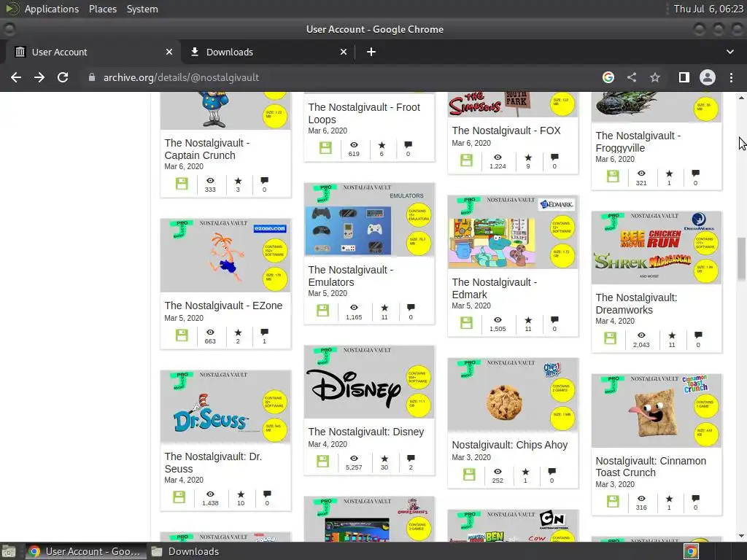747x560 pixels.
Task: Open the Chrome profile avatar
Action: pos(708,77)
